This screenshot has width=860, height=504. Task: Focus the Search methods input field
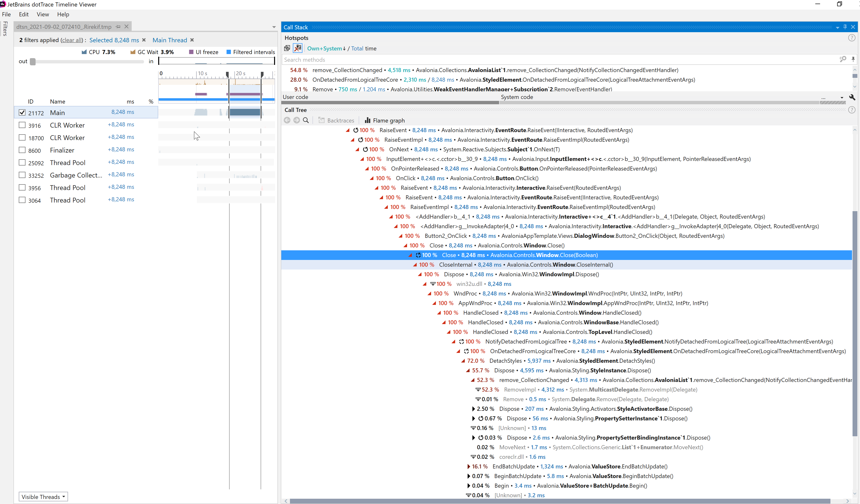[560, 59]
